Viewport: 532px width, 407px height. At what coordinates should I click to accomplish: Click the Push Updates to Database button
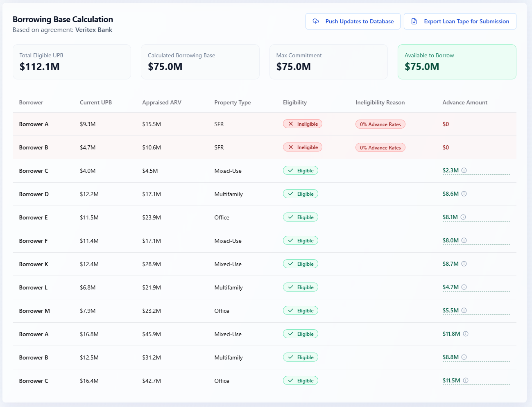(353, 21)
